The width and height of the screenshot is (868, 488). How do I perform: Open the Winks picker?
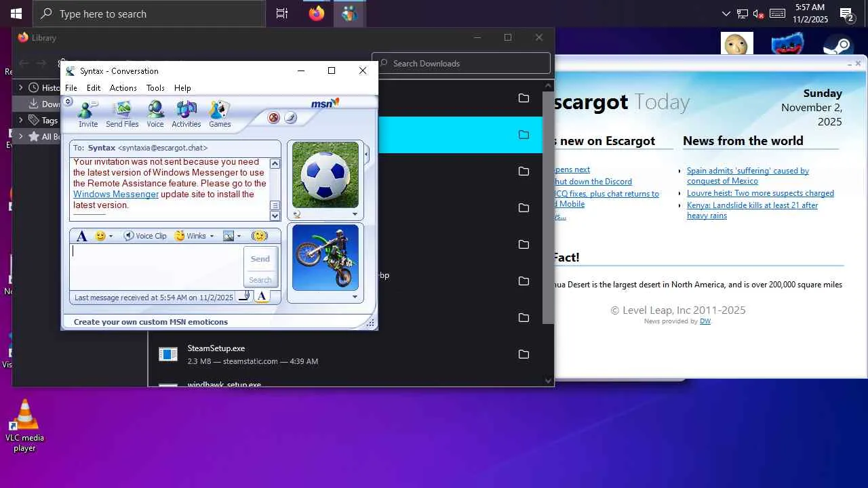[x=191, y=236]
